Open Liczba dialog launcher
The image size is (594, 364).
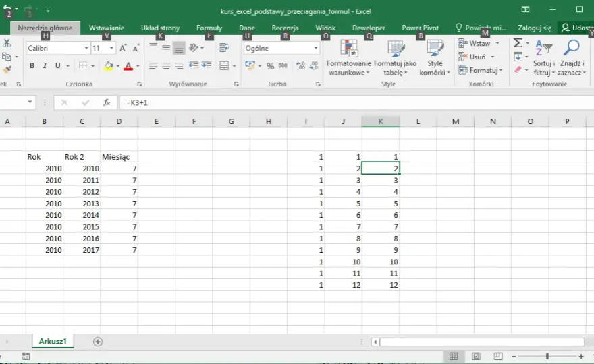pyautogui.click(x=318, y=84)
